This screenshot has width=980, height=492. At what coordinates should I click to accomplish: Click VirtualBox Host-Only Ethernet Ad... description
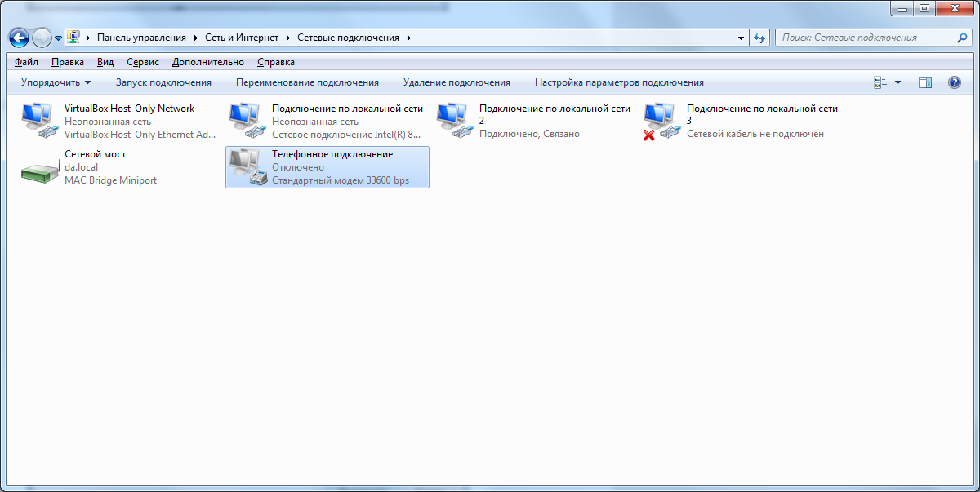pyautogui.click(x=140, y=134)
